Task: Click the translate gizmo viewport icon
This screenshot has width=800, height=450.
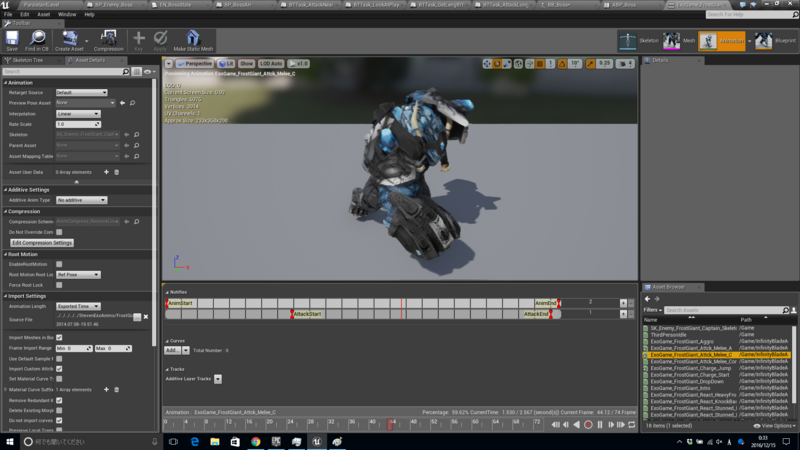Action: pyautogui.click(x=487, y=64)
